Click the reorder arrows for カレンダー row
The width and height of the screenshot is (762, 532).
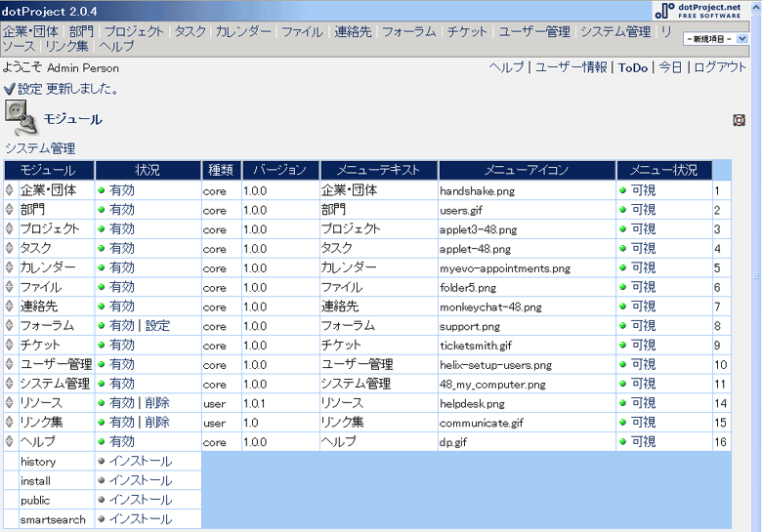[x=9, y=267]
